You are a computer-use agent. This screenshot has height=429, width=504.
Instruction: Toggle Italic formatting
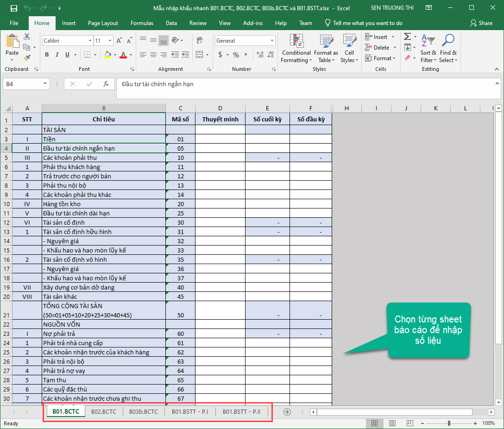click(x=57, y=55)
